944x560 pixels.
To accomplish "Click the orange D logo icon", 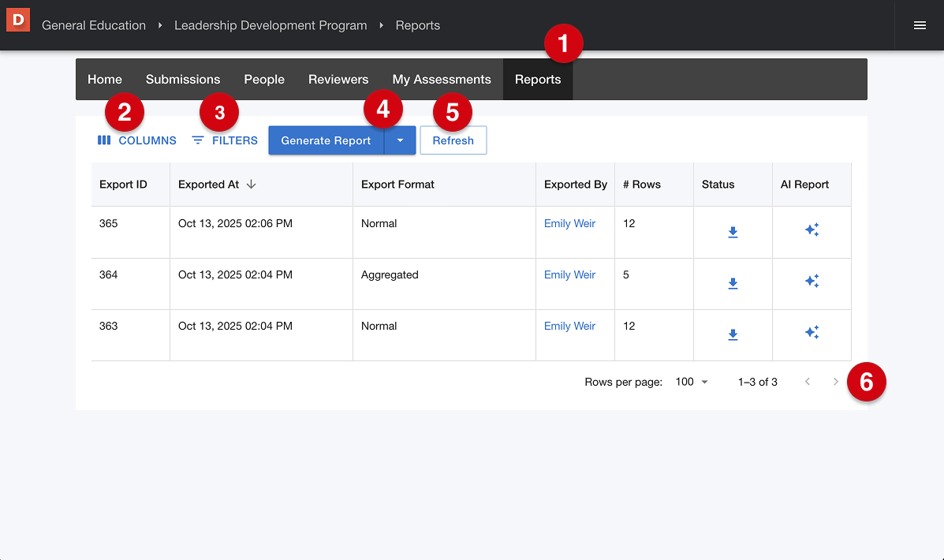I will tap(18, 20).
